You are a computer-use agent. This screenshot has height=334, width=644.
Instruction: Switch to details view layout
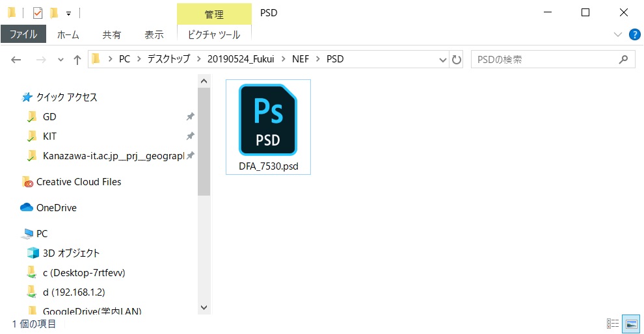click(x=613, y=324)
